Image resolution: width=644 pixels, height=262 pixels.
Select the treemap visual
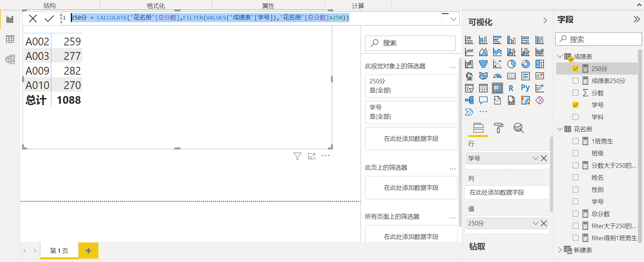540,64
